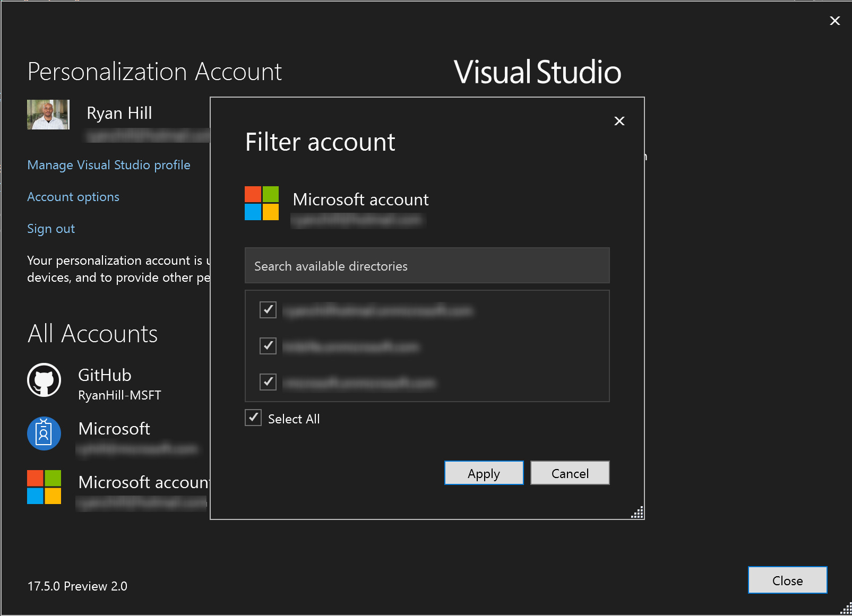The width and height of the screenshot is (852, 616).
Task: Click Ryan Hill's profile photo
Action: (x=48, y=115)
